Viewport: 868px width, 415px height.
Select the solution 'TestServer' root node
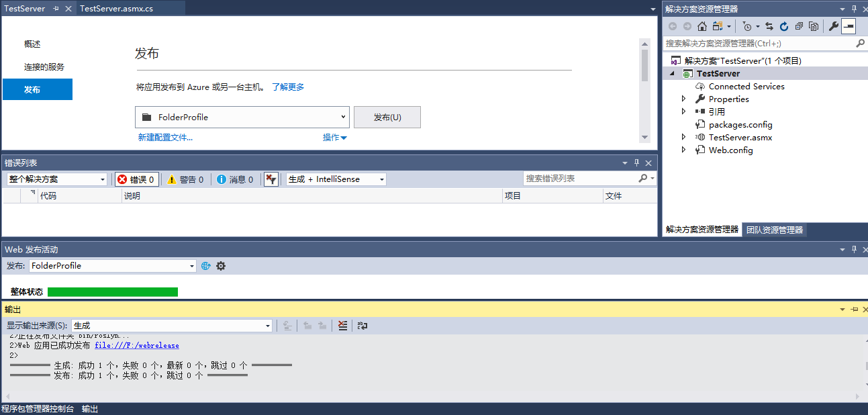tap(742, 60)
